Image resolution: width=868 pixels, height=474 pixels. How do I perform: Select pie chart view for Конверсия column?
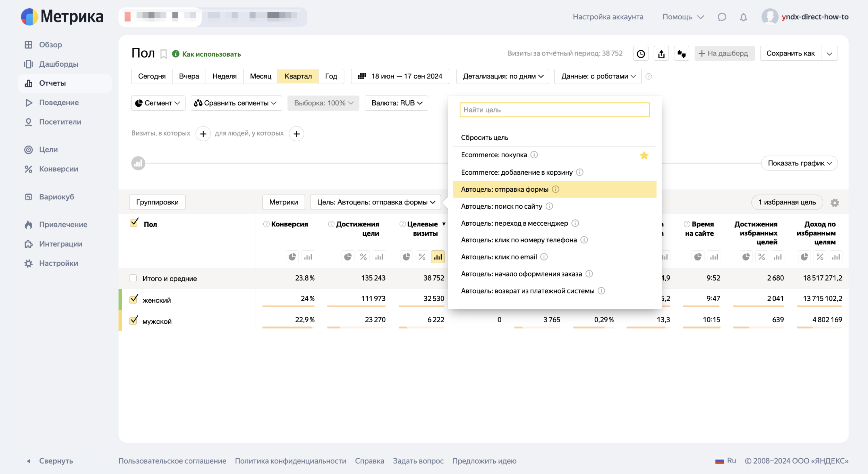[x=292, y=257]
